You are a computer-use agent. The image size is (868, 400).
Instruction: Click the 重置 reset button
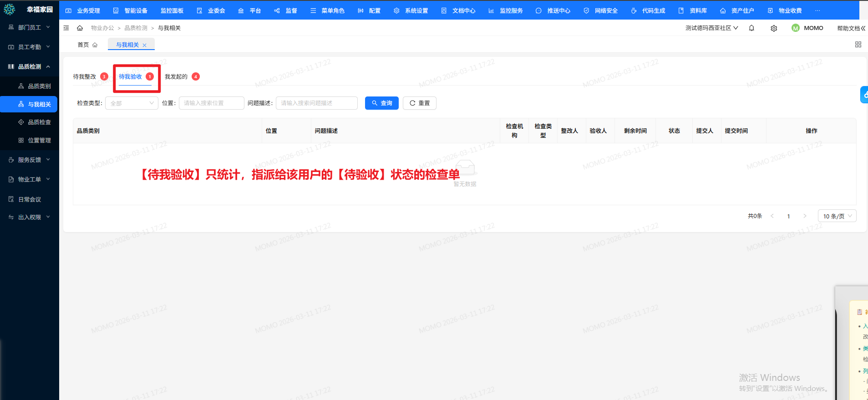click(x=420, y=103)
